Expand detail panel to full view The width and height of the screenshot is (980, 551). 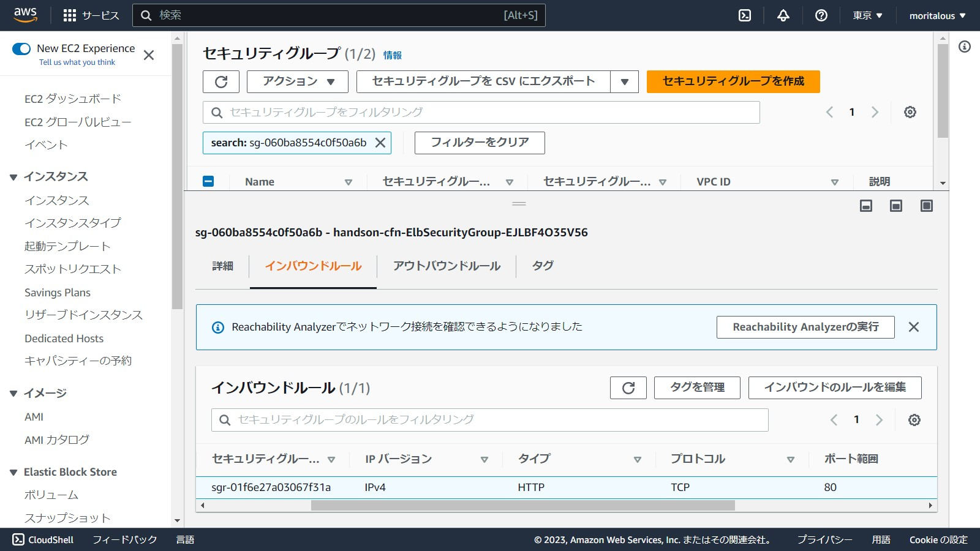927,206
